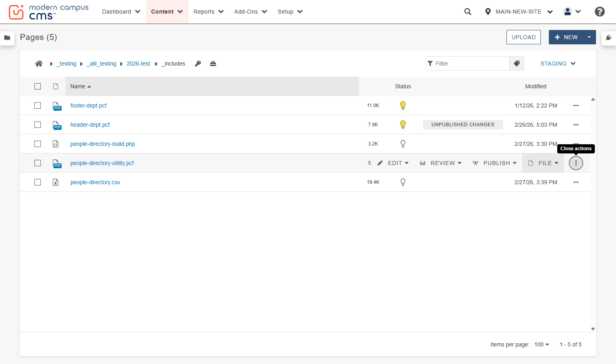Open the STAGING server dropdown
The width and height of the screenshot is (616, 364).
click(558, 64)
